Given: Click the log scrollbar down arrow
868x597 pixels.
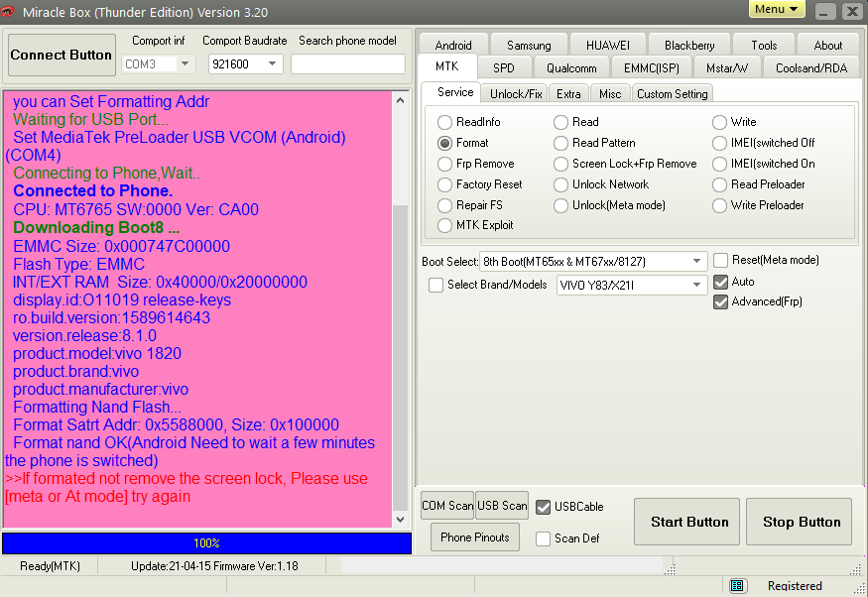Looking at the screenshot, I should (x=400, y=520).
